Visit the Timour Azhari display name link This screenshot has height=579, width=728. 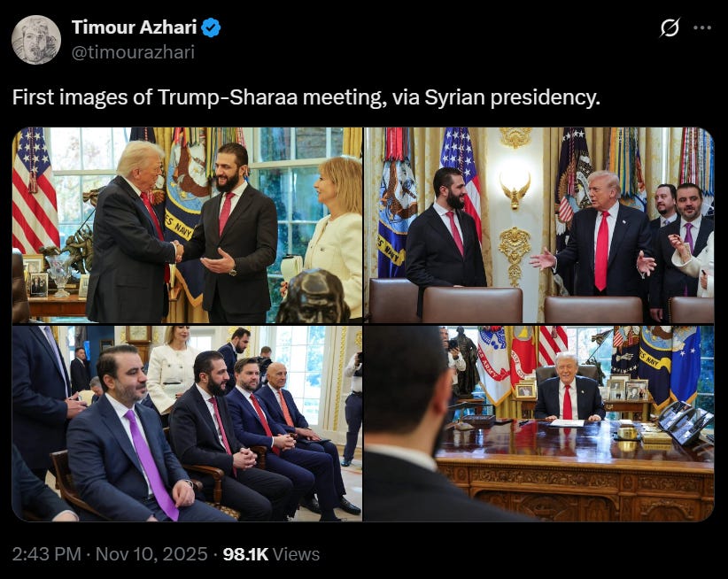pyautogui.click(x=135, y=27)
